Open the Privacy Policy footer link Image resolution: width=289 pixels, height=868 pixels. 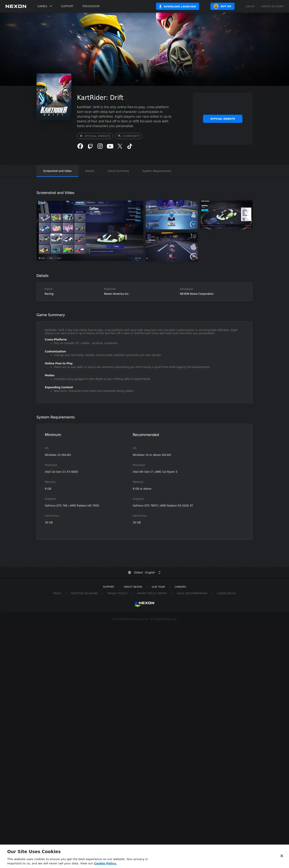click(117, 593)
